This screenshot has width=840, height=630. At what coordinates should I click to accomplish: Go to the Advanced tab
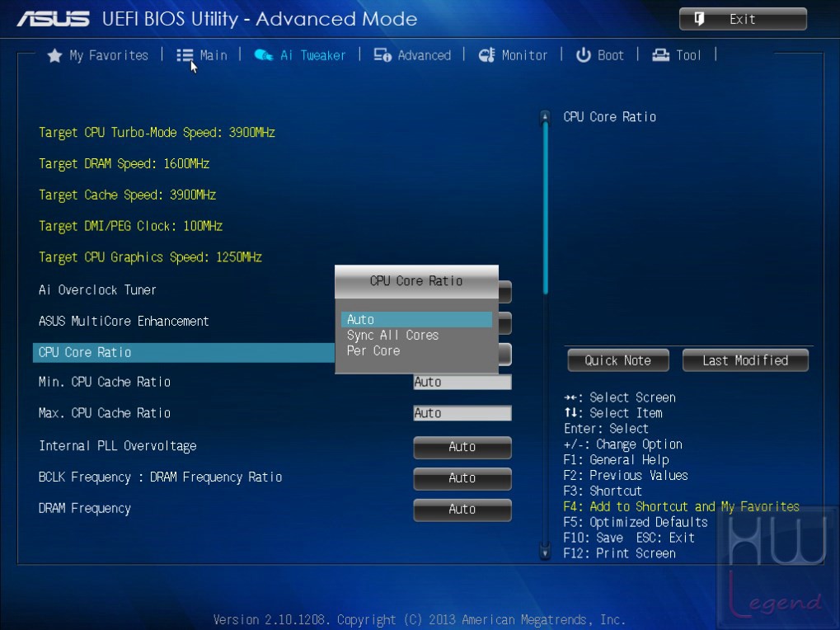pos(412,55)
